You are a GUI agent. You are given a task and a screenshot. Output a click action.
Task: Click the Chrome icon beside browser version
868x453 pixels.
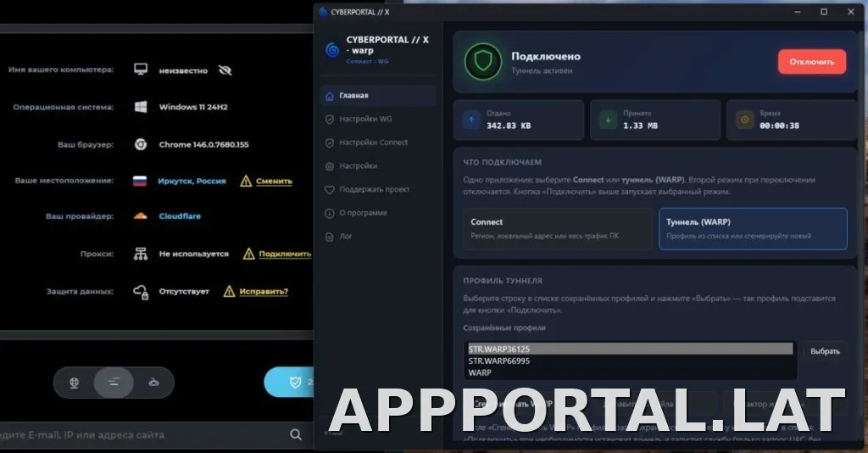pyautogui.click(x=141, y=144)
